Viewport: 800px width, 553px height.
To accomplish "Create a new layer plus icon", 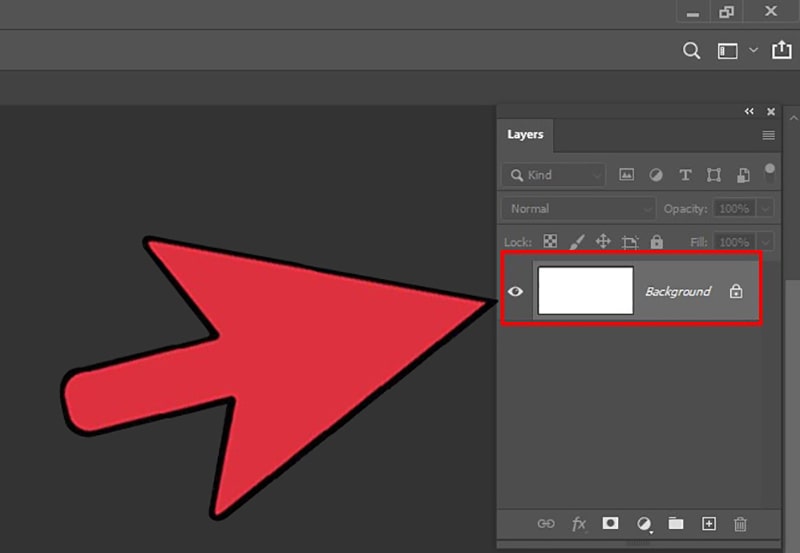I will click(709, 524).
